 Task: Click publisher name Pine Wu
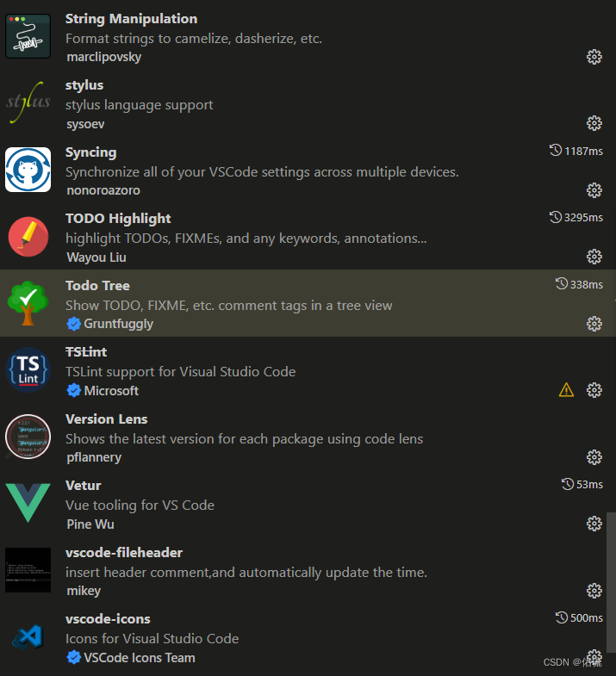click(x=90, y=524)
